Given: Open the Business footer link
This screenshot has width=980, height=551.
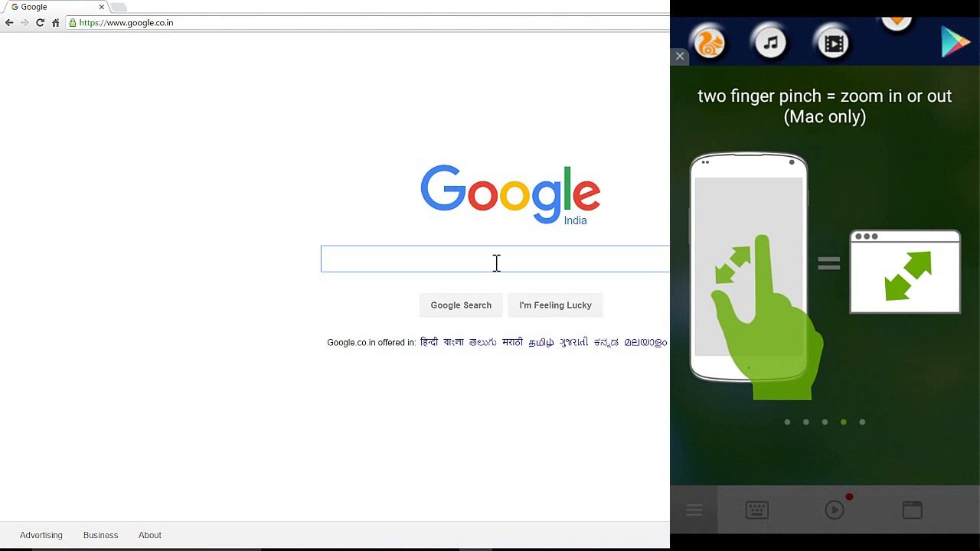Looking at the screenshot, I should [x=100, y=535].
